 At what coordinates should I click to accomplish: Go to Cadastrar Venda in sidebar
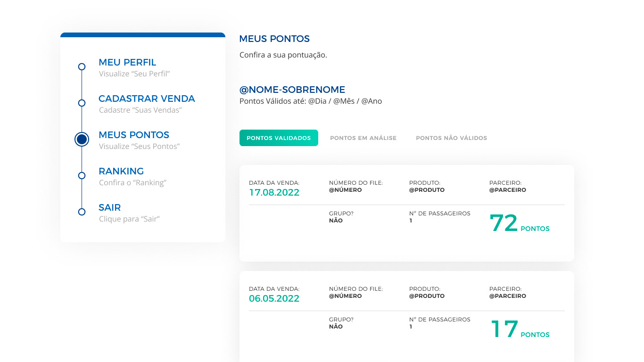(x=147, y=99)
